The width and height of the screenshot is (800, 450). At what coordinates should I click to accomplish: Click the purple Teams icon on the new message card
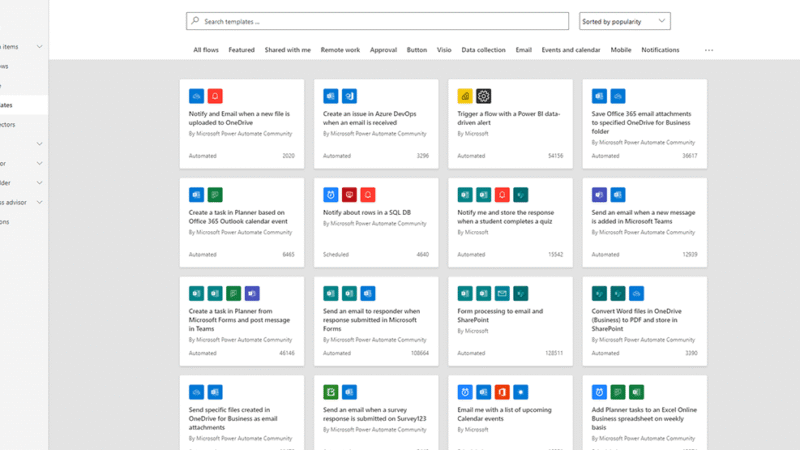[x=599, y=194]
